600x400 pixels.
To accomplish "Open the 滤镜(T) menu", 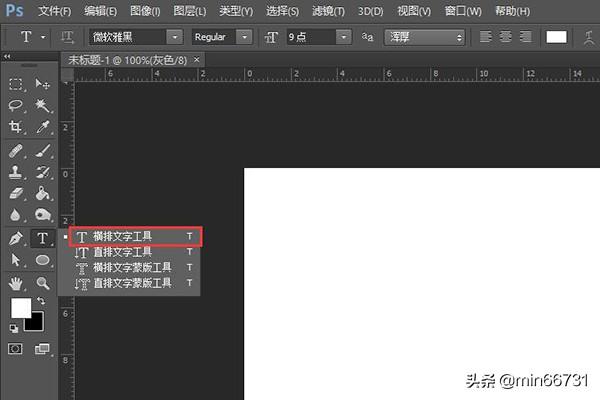I will (x=328, y=11).
